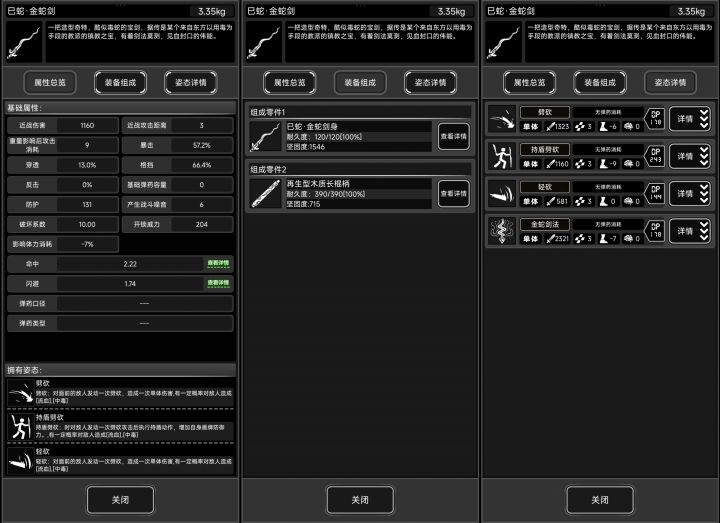Select 轻砍 stance icon in owned stances list
Image resolution: width=720 pixels, height=523 pixels.
click(x=21, y=461)
